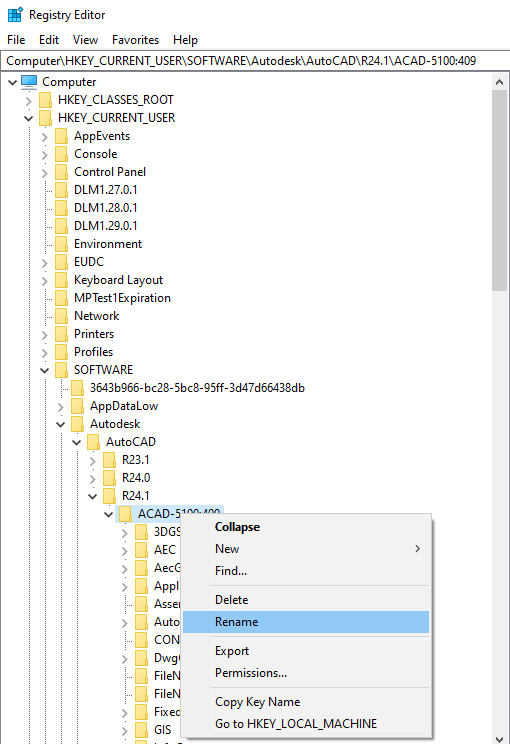This screenshot has height=744, width=510.
Task: Click the AppDataLow folder icon
Action: [77, 407]
